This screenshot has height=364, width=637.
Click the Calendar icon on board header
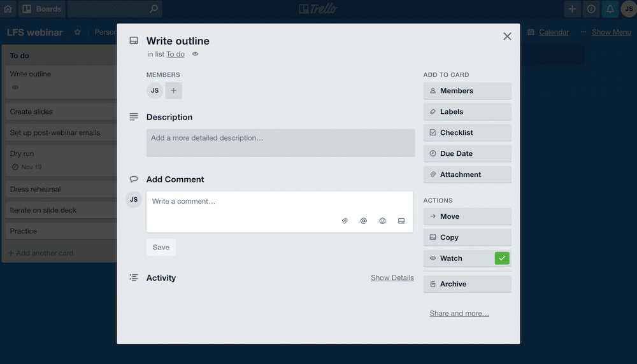click(x=531, y=32)
